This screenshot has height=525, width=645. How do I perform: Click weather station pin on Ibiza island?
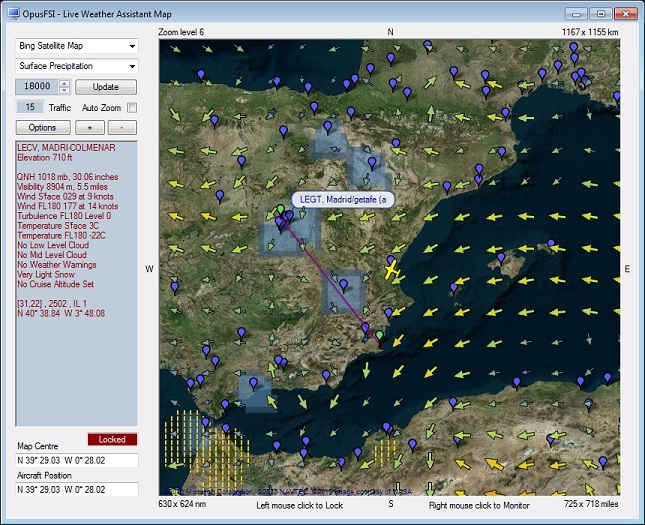(453, 288)
